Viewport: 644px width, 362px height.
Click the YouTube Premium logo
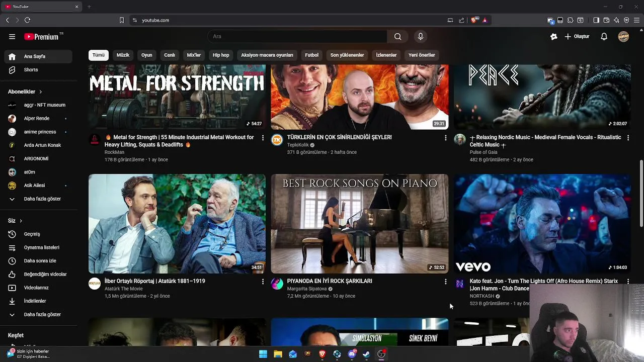pyautogui.click(x=41, y=37)
